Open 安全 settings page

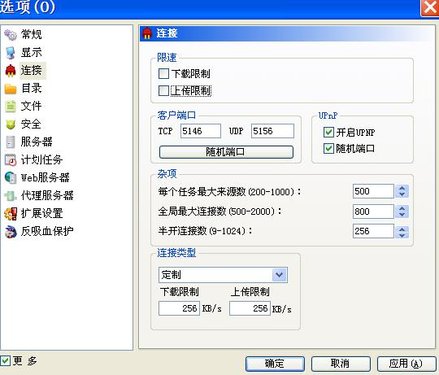click(31, 124)
